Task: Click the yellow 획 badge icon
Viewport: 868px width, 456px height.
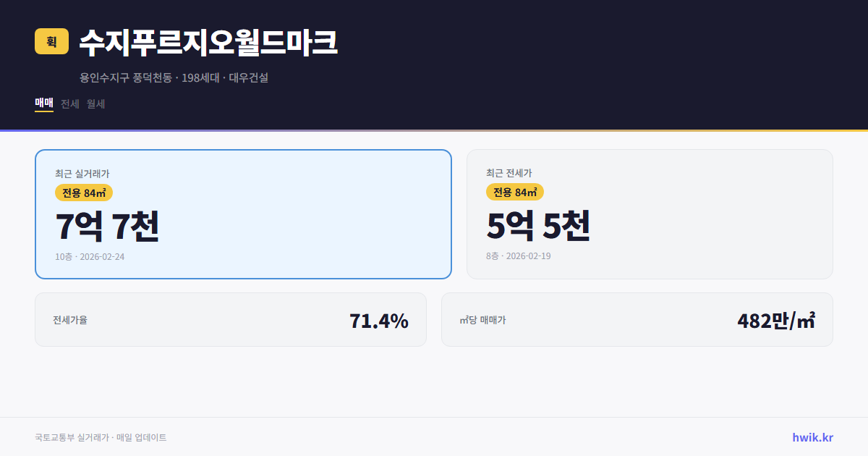Action: (51, 42)
